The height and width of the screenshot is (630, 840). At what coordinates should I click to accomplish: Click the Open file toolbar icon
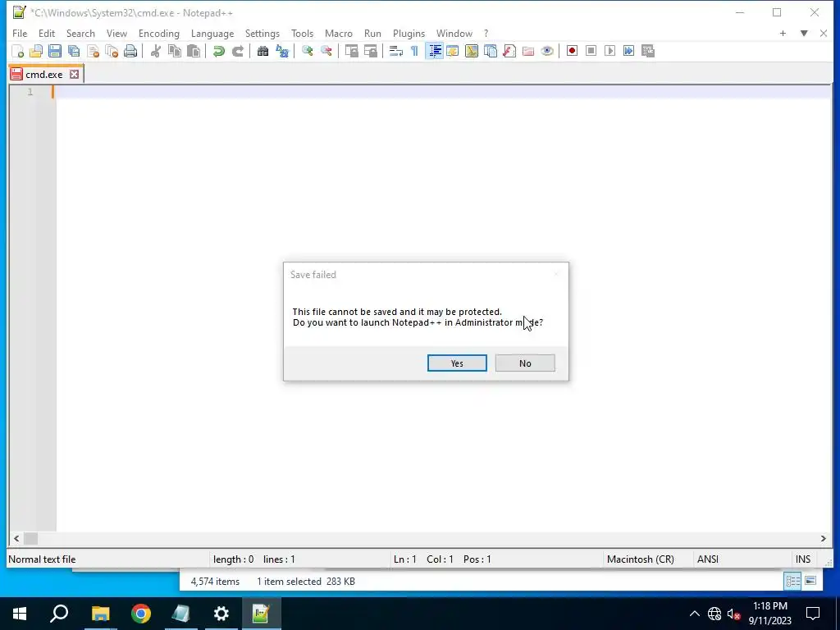pyautogui.click(x=36, y=51)
